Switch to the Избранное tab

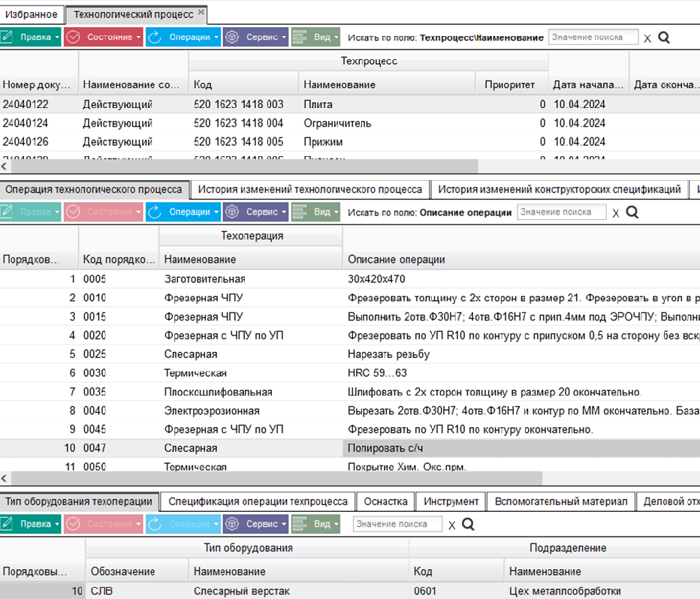(32, 14)
